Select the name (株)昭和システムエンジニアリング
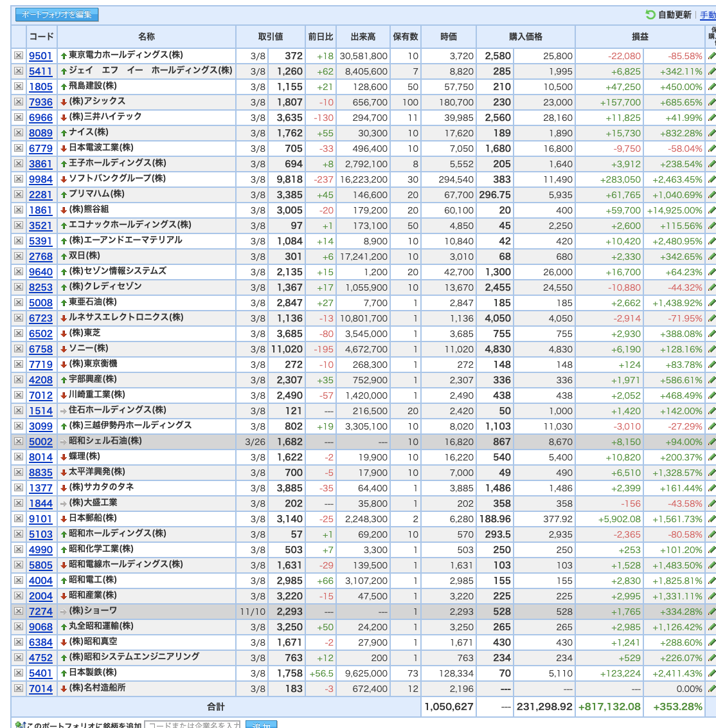716x728 pixels. (134, 657)
